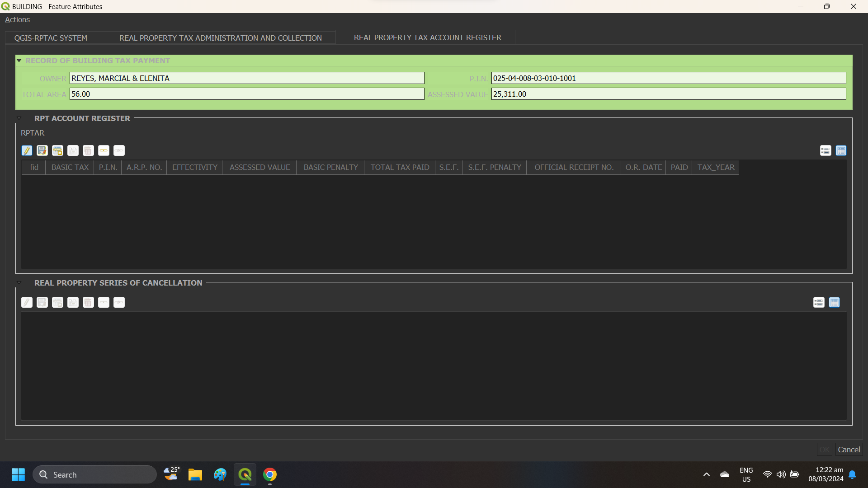Add a child feature under Real Property Series of Cancellation
The width and height of the screenshot is (868, 488).
coord(57,302)
